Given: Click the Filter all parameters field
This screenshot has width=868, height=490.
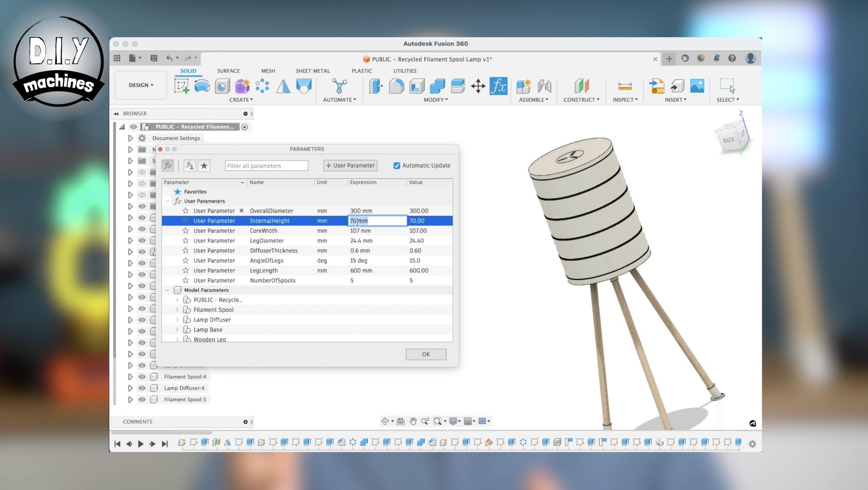Looking at the screenshot, I should point(267,166).
